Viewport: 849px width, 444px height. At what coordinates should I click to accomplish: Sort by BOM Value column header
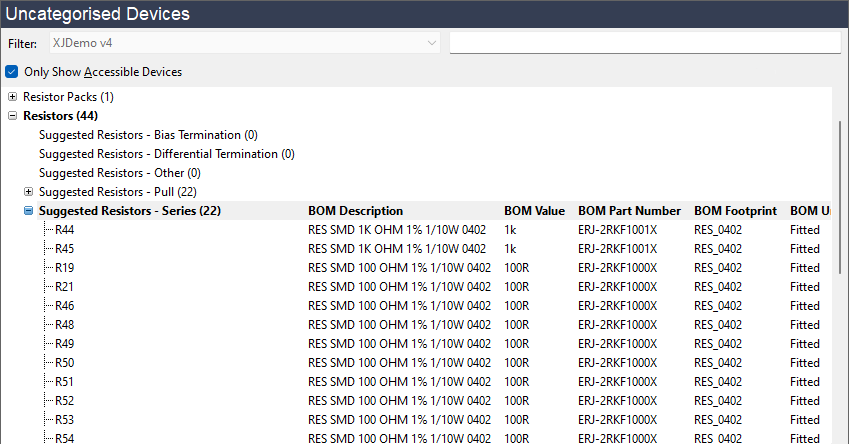coord(535,211)
